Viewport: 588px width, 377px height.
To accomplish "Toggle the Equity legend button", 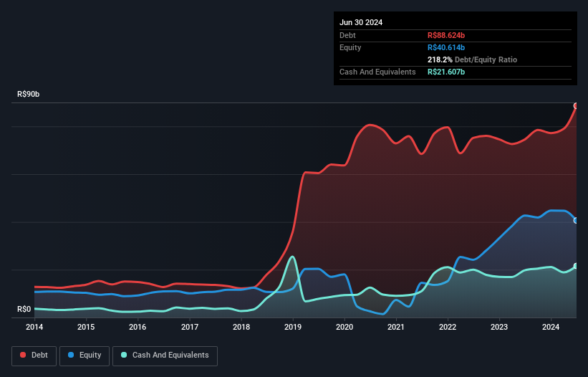I will pyautogui.click(x=85, y=355).
